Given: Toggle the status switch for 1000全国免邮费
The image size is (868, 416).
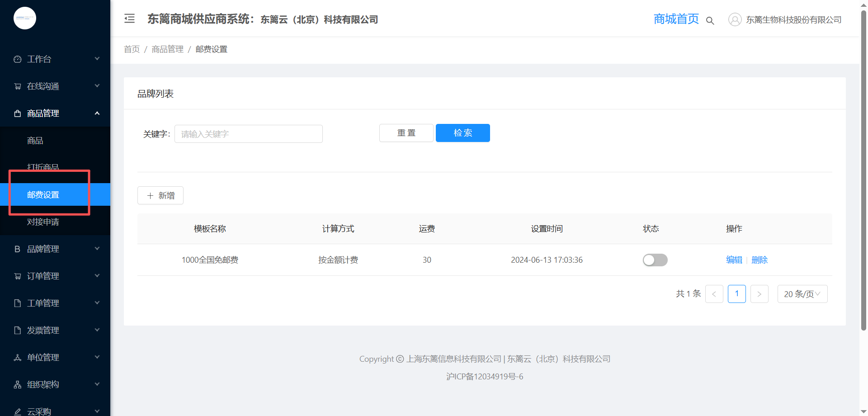Looking at the screenshot, I should coord(655,260).
